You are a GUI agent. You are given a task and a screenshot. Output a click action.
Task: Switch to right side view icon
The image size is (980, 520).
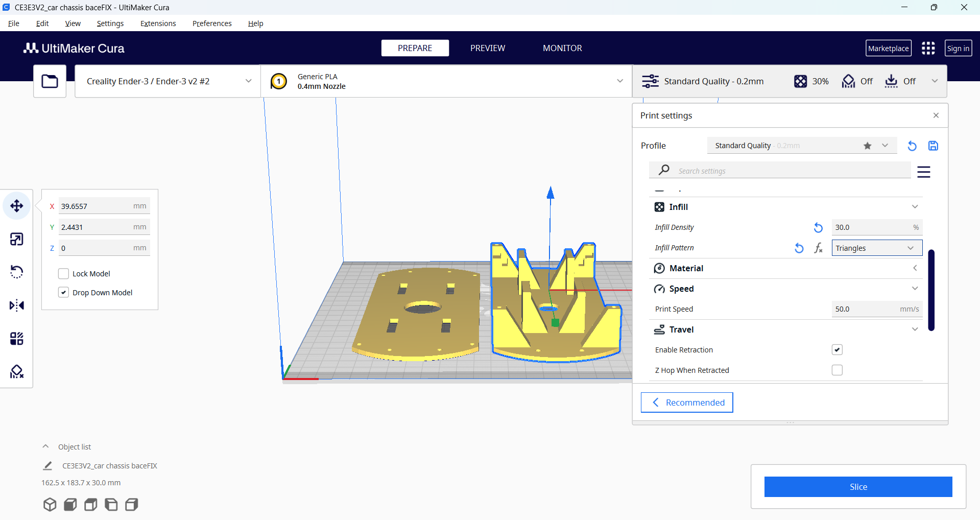tap(132, 505)
